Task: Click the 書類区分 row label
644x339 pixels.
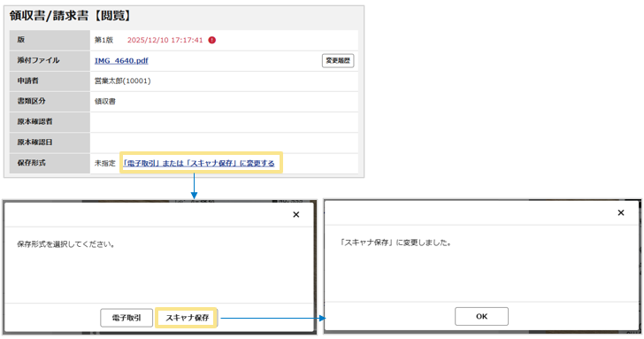Action: 31,101
